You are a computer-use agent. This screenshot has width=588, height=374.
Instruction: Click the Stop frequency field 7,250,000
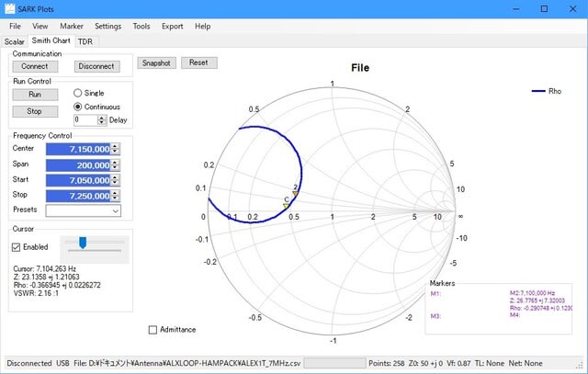point(78,196)
